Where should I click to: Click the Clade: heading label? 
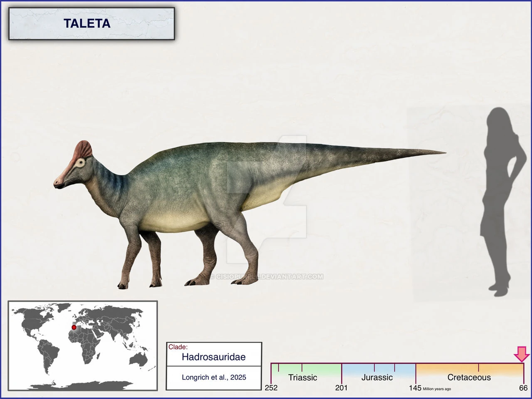(178, 347)
